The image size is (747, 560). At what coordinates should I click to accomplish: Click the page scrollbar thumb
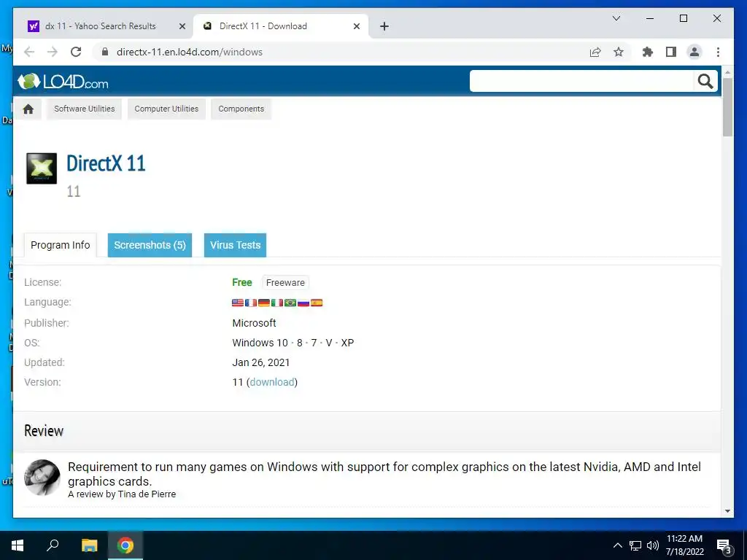click(x=727, y=107)
